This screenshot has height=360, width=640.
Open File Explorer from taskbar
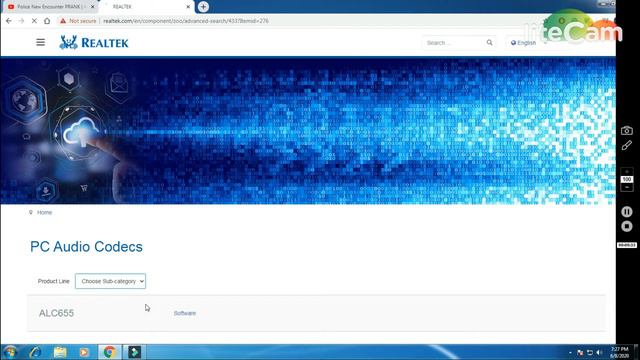(60, 352)
